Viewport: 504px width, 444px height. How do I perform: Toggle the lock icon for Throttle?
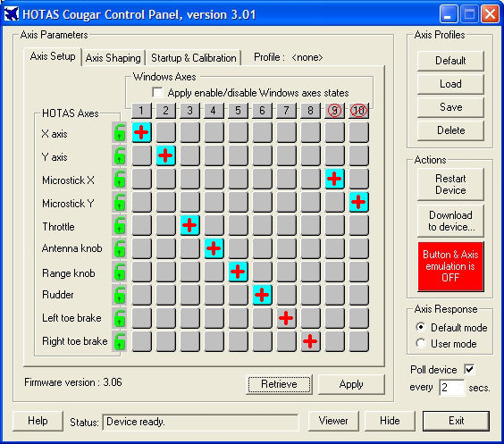pyautogui.click(x=119, y=225)
